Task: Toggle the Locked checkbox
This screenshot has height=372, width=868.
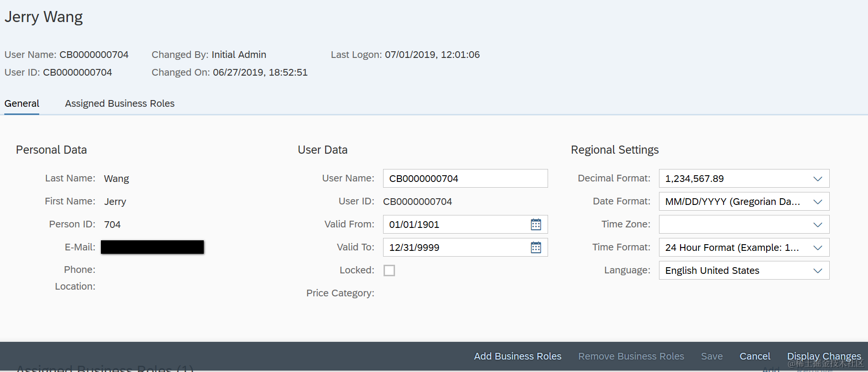Action: click(x=389, y=271)
